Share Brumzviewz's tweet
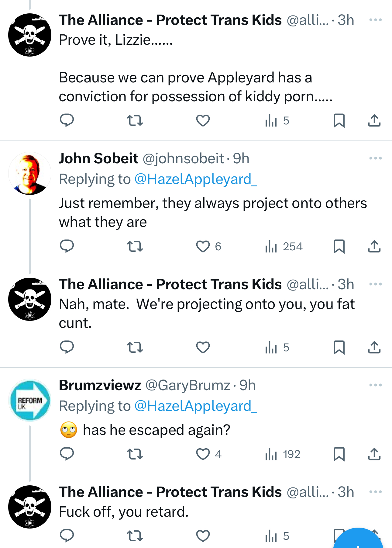392x548 pixels. [x=374, y=454]
